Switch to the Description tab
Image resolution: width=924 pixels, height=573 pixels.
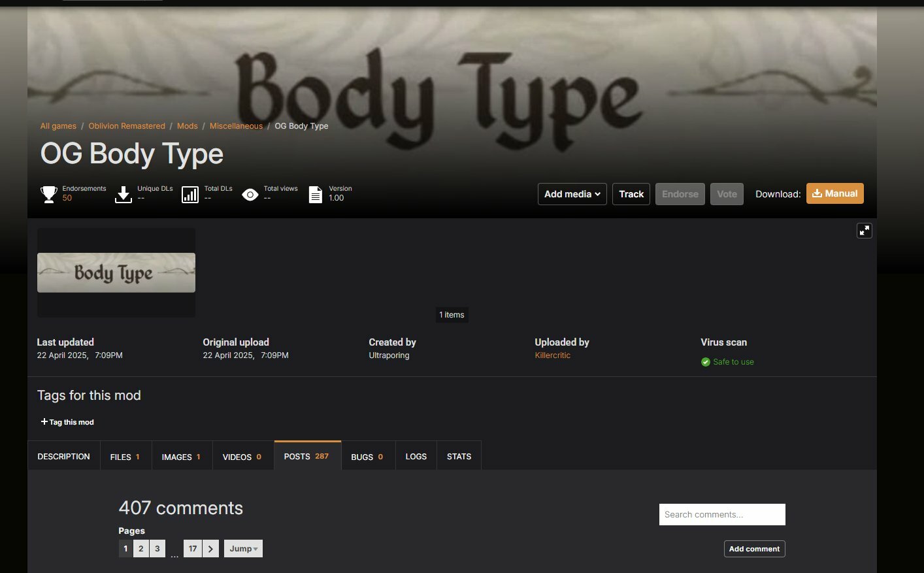[63, 457]
